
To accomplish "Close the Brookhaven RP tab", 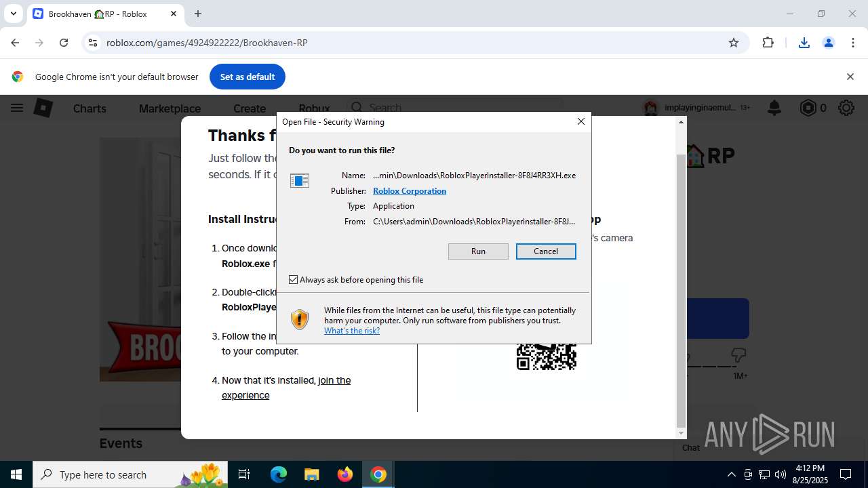I will coord(174,14).
